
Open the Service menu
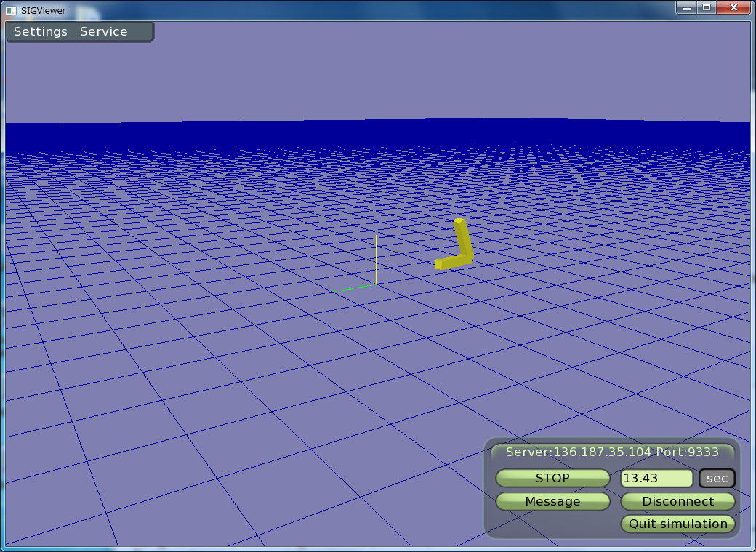(103, 32)
